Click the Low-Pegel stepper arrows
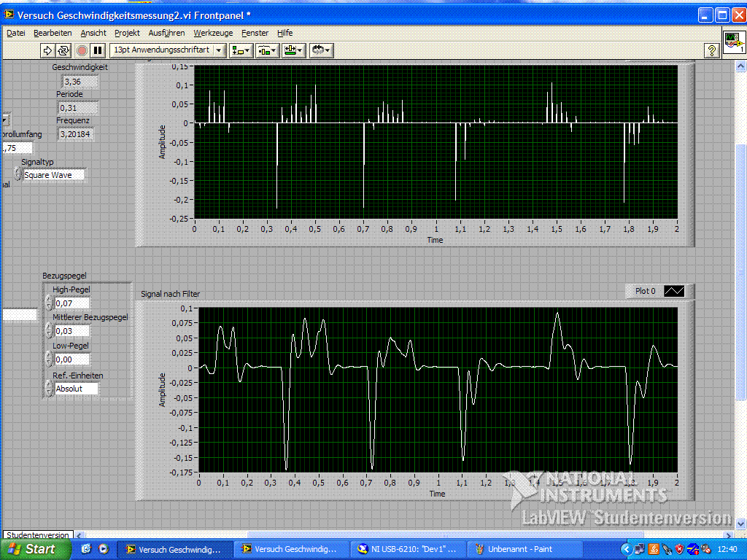This screenshot has height=560, width=747. click(49, 359)
